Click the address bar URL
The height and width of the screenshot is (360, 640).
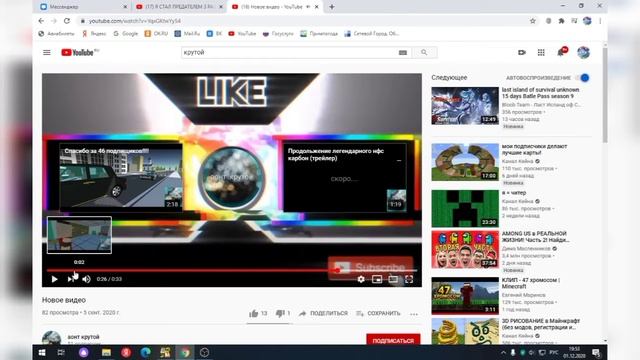pos(135,21)
